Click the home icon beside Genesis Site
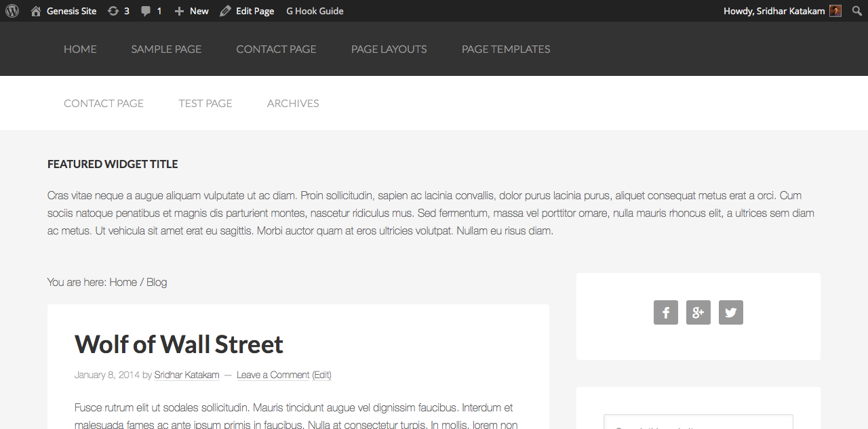 [35, 10]
